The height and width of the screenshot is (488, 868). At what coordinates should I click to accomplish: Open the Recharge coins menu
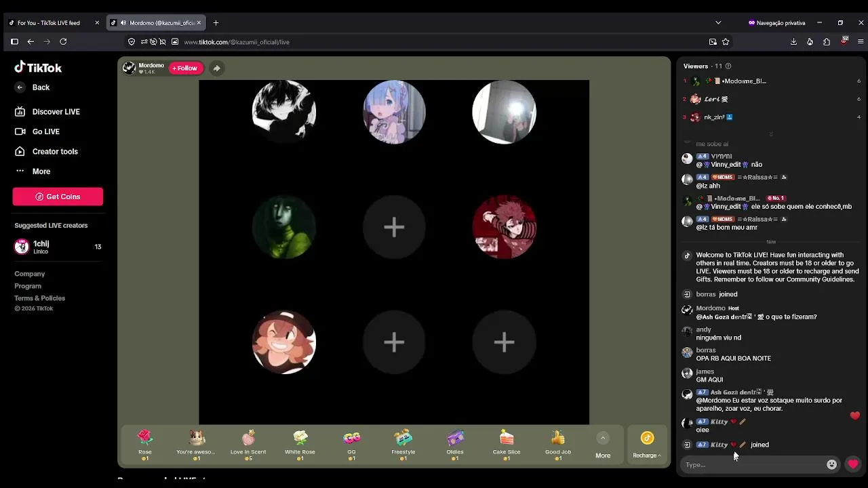point(647,445)
